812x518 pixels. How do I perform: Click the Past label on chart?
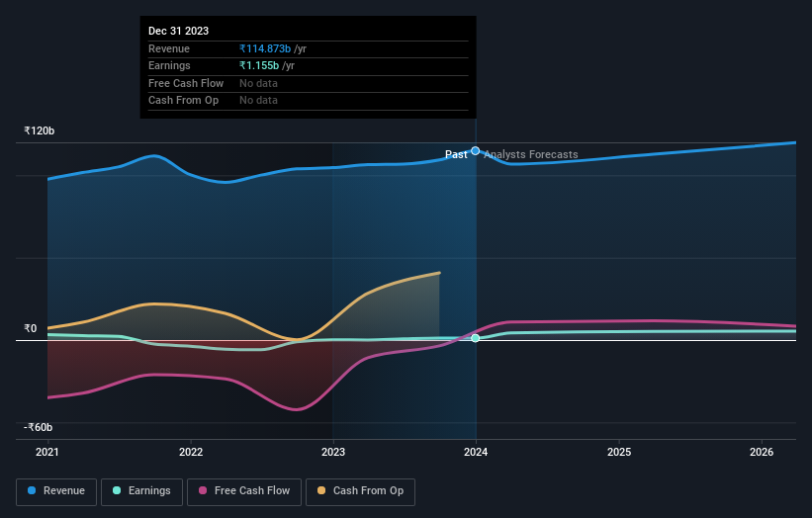[456, 155]
